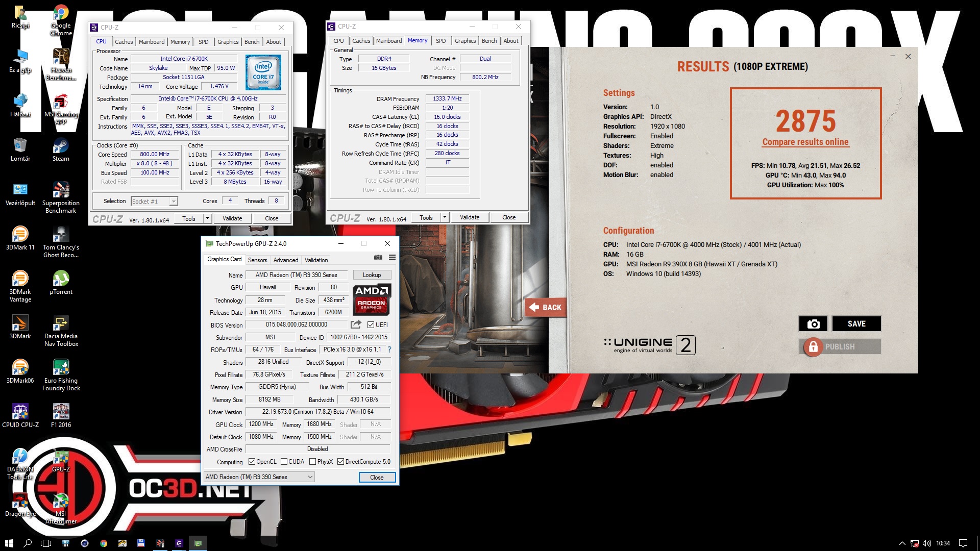Launch F1 2016 from the desktop
Viewport: 980px width, 551px height.
[61, 416]
